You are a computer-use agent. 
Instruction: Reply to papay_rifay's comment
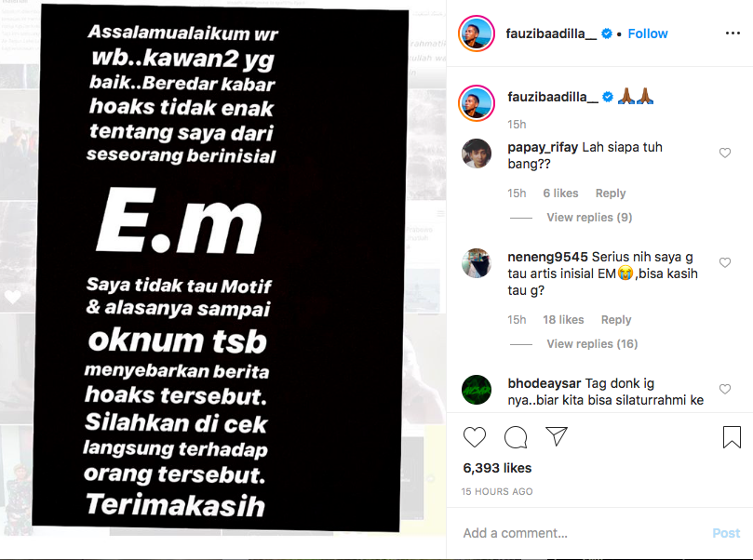611,193
